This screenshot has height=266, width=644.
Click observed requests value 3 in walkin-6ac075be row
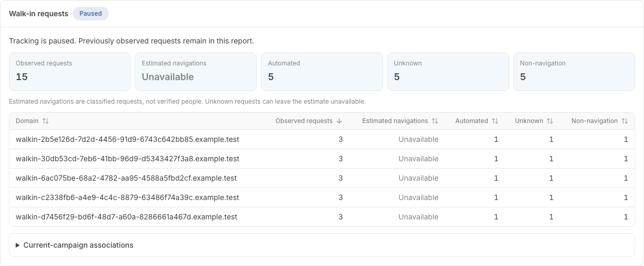(341, 178)
